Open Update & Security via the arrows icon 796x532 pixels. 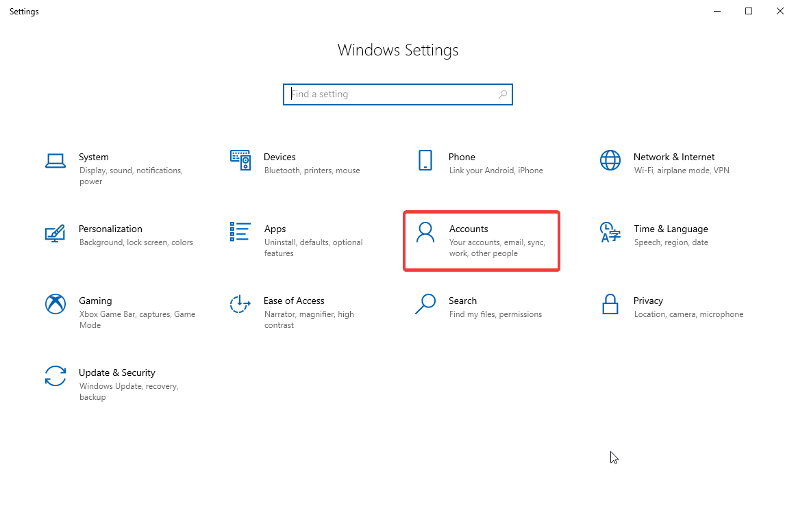coord(55,376)
